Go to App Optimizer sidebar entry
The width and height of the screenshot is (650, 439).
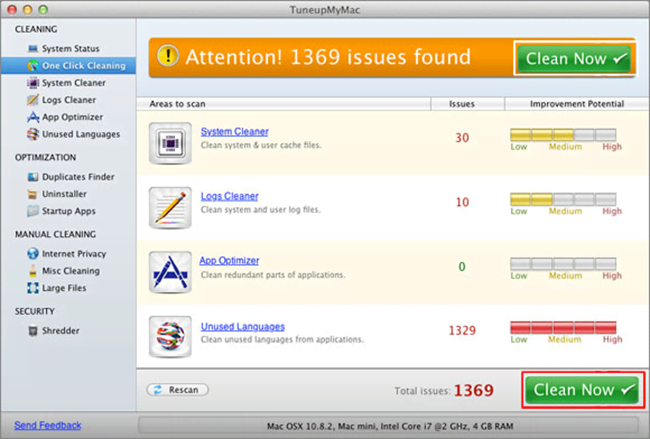tap(73, 117)
